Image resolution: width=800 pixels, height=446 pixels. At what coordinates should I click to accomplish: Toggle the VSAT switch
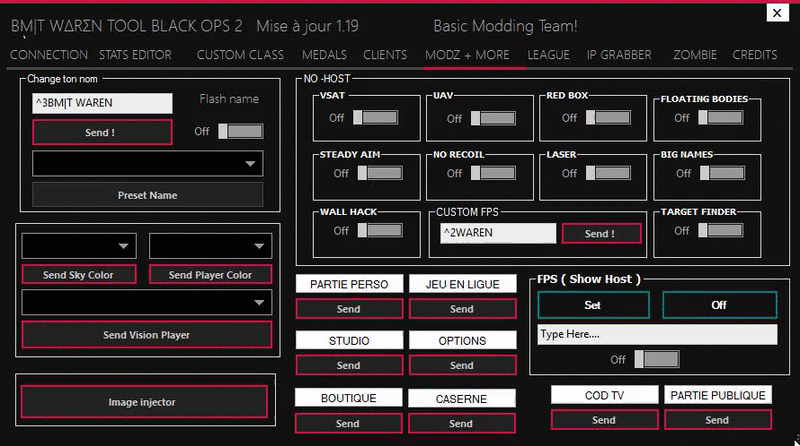(376, 117)
